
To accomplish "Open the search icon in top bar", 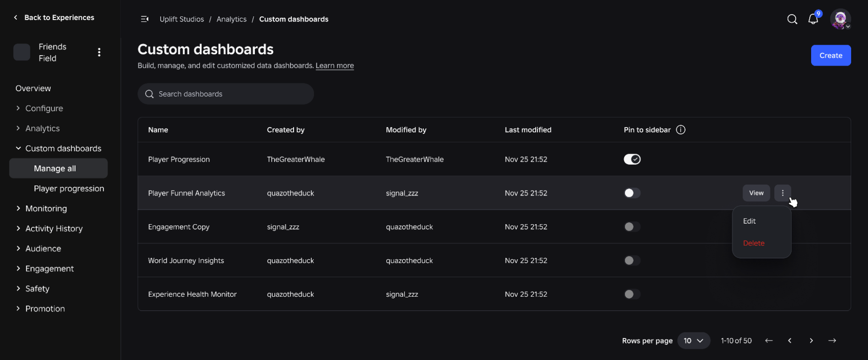I will [792, 19].
